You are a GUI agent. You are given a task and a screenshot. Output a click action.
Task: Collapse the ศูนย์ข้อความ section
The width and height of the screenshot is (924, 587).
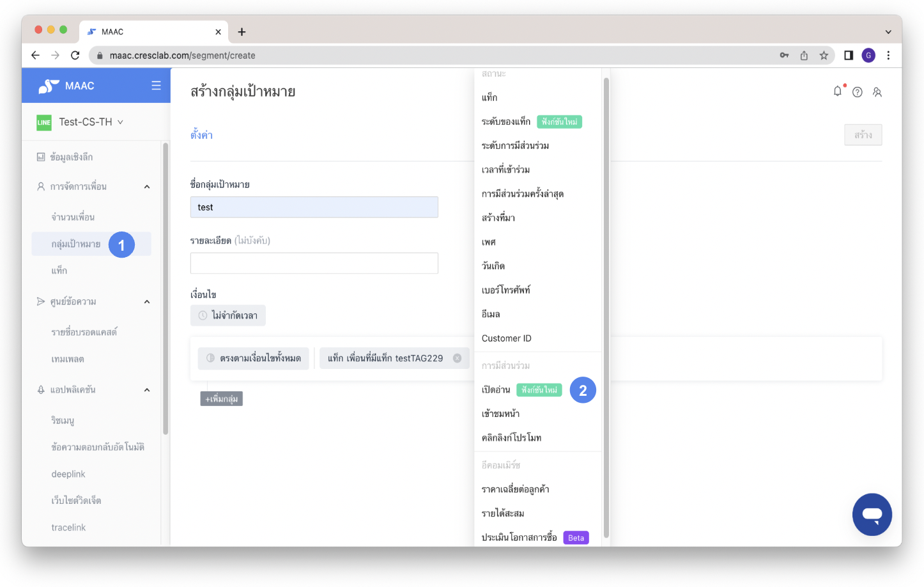click(x=147, y=302)
